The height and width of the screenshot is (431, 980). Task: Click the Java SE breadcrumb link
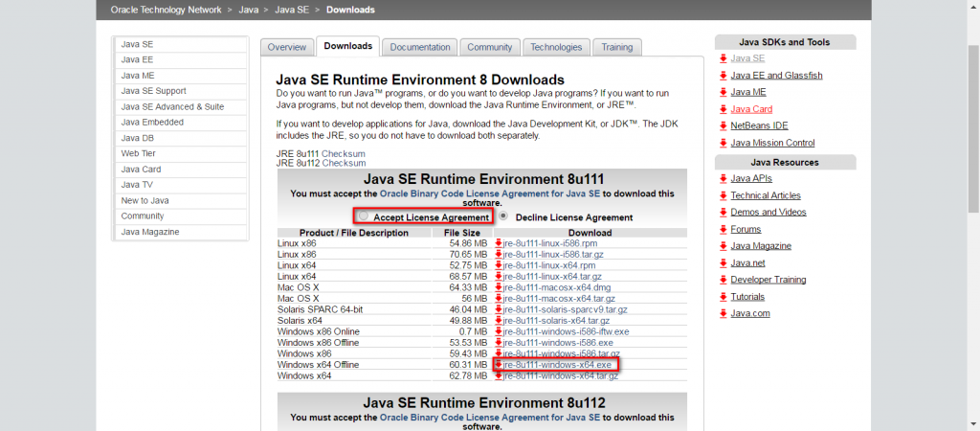[x=293, y=10]
